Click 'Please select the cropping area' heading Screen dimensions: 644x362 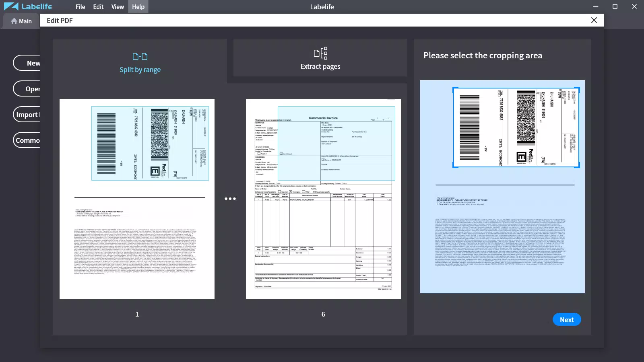[483, 56]
